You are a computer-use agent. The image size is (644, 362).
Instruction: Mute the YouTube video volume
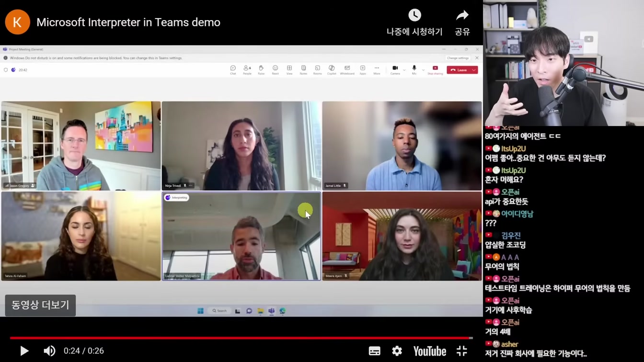click(x=49, y=351)
